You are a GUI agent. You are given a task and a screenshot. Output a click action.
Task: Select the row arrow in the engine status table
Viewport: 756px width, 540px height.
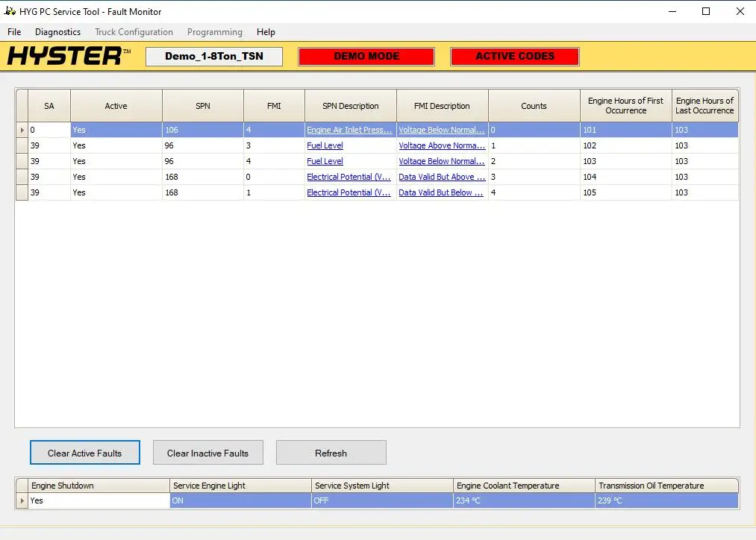point(22,500)
